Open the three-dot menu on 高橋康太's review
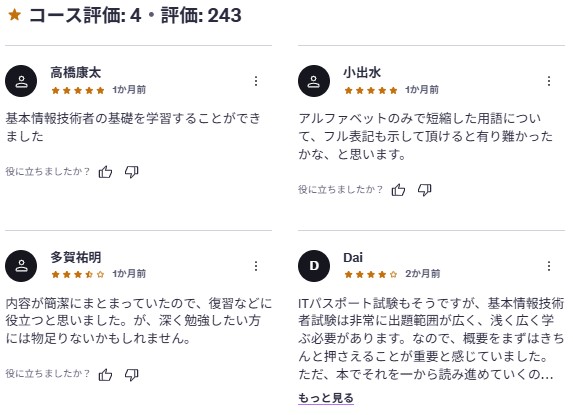The height and width of the screenshot is (415, 573). click(256, 81)
